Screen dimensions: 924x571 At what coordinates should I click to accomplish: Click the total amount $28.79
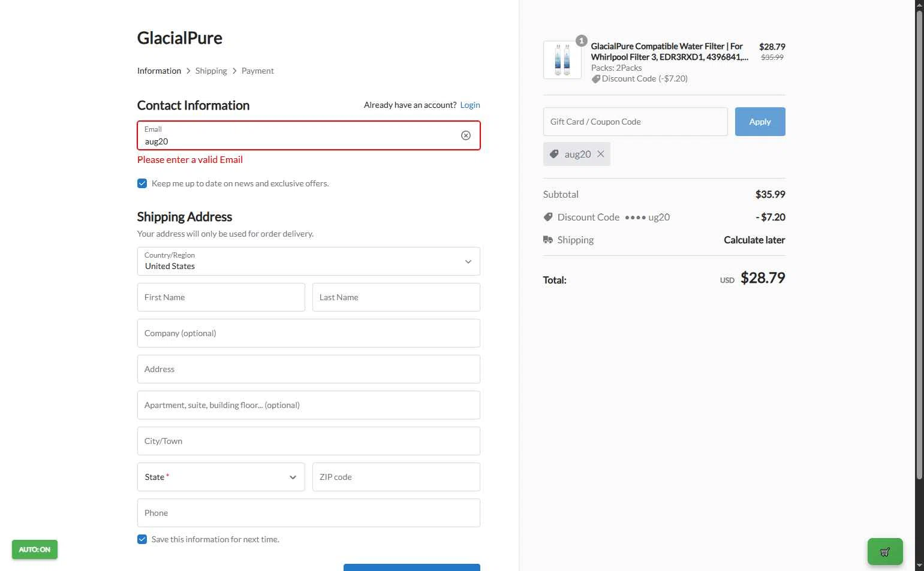tap(763, 278)
